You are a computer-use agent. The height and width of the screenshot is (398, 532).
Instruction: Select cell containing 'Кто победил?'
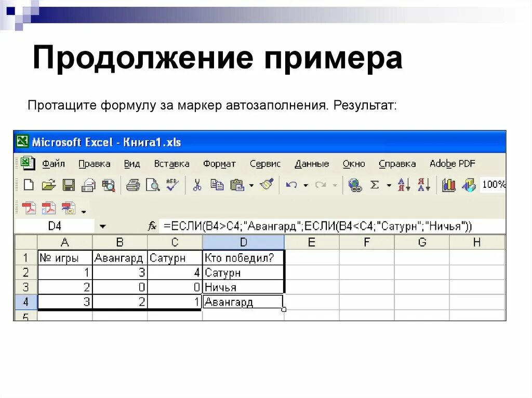[243, 258]
